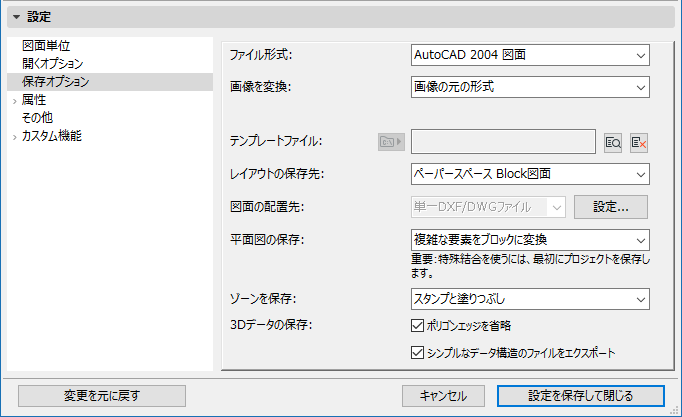The width and height of the screenshot is (682, 417).
Task: Select 属性 in the settings tree
Action: click(34, 100)
